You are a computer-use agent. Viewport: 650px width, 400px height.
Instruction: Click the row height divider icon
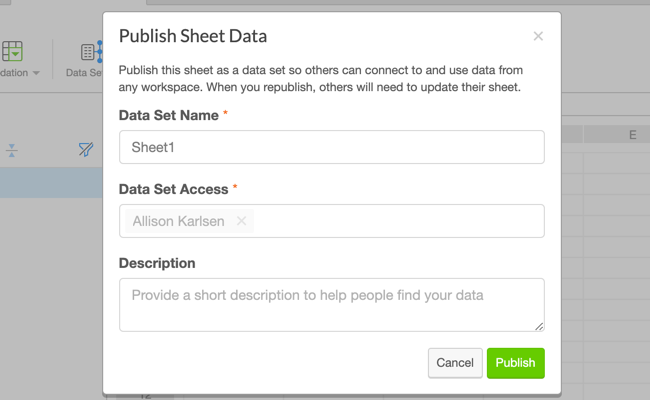pyautogui.click(x=11, y=150)
